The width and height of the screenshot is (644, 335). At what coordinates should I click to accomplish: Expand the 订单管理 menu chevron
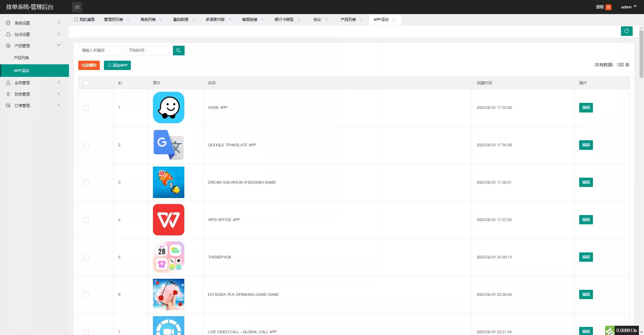pos(59,105)
